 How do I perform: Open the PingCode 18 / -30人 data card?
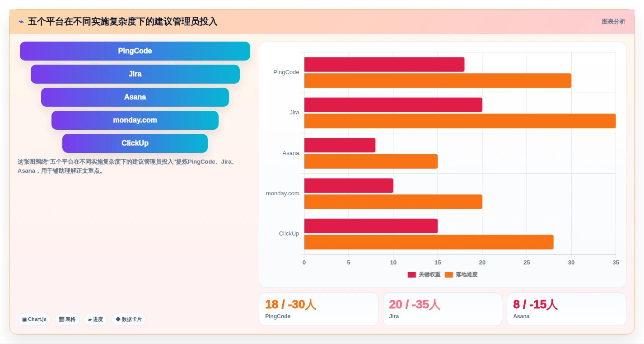[x=318, y=309]
